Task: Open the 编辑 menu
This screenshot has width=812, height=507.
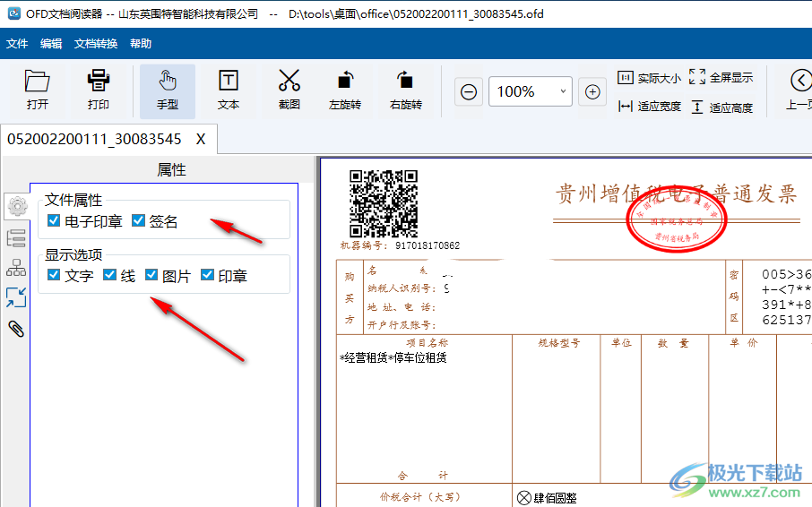Action: [x=51, y=44]
